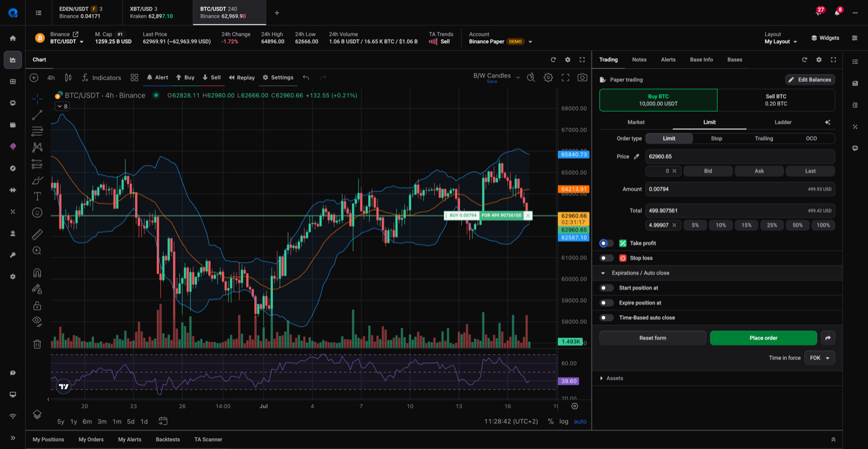
Task: Open the layout grid selector icon
Action: (135, 78)
